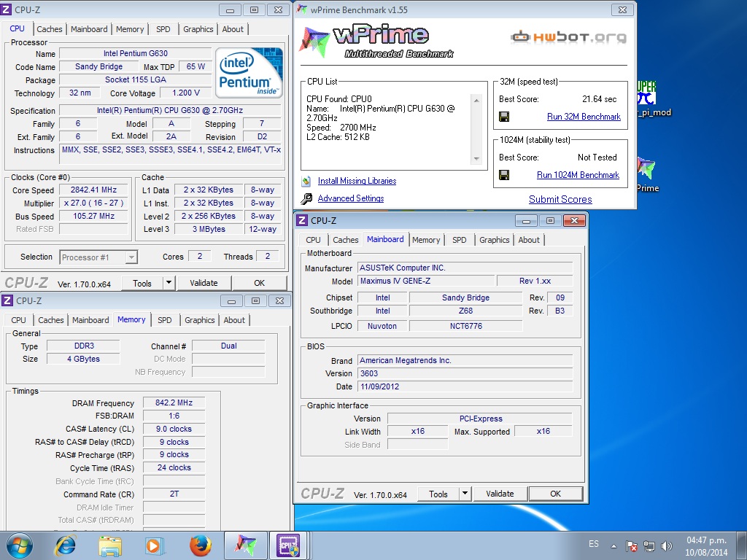The image size is (747, 560).
Task: Open Tools dropdown arrow in Mainboard window
Action: (465, 494)
